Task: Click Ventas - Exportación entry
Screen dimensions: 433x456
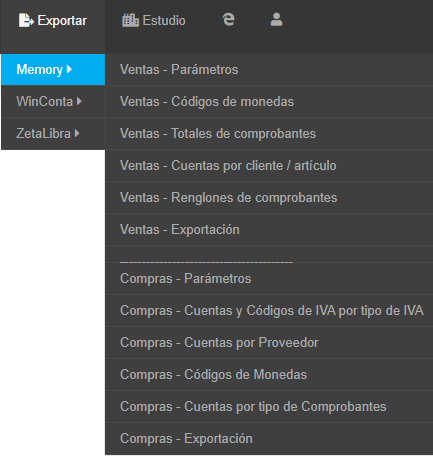Action: point(269,229)
